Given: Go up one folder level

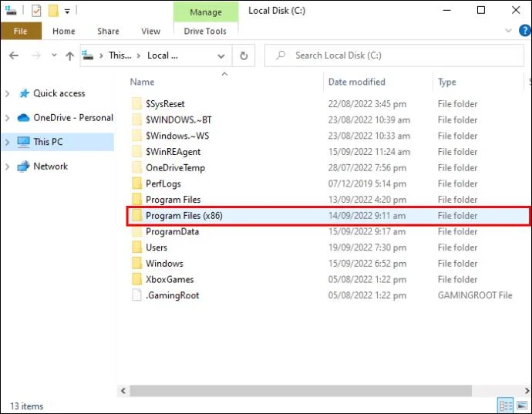Looking at the screenshot, I should (x=69, y=56).
